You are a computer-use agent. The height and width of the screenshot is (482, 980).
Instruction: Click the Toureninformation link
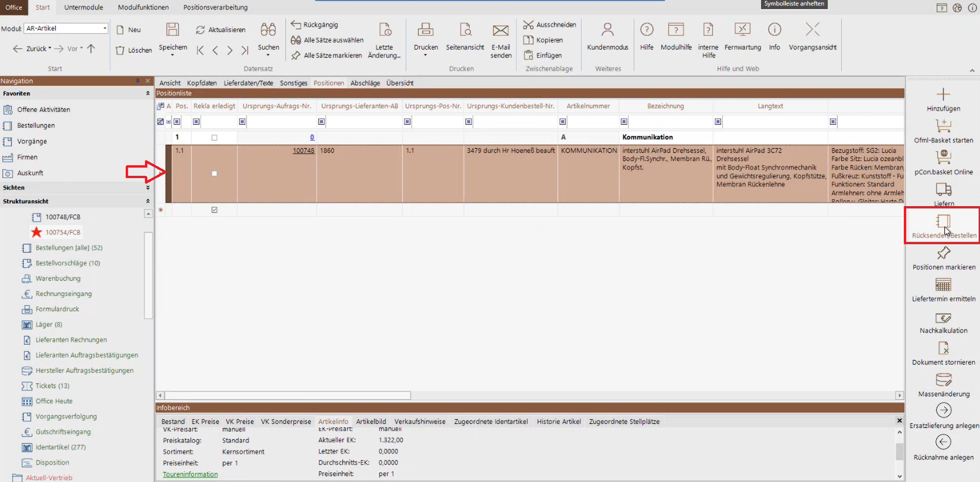click(190, 474)
